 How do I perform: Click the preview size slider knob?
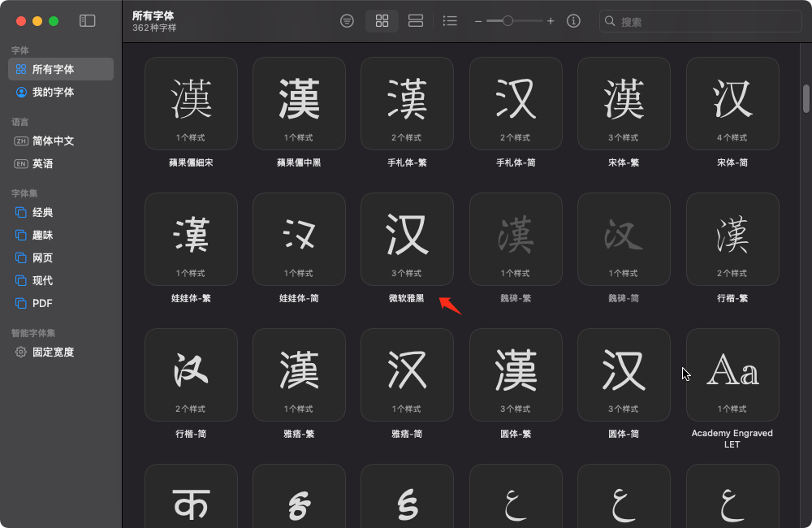[x=508, y=21]
